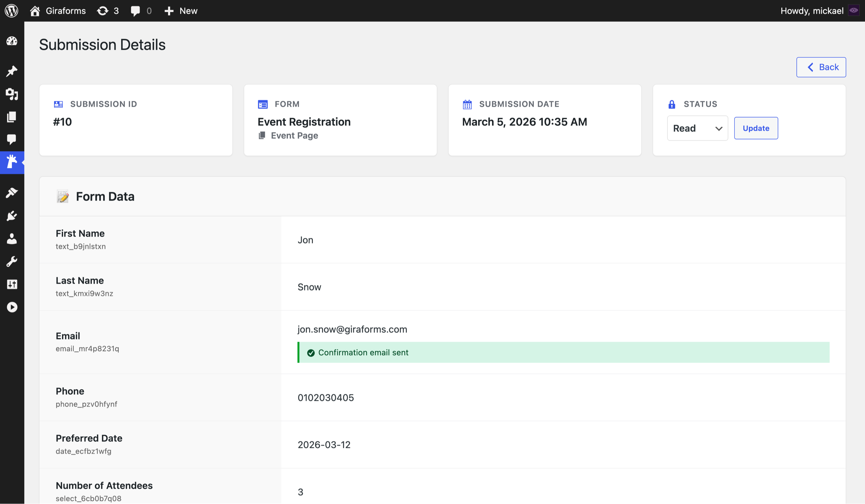Open the WordPress Dashboard from the sidebar

12,41
